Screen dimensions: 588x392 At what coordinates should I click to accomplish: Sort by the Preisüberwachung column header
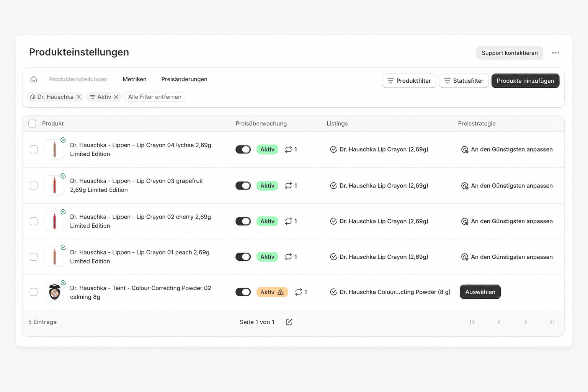click(261, 124)
